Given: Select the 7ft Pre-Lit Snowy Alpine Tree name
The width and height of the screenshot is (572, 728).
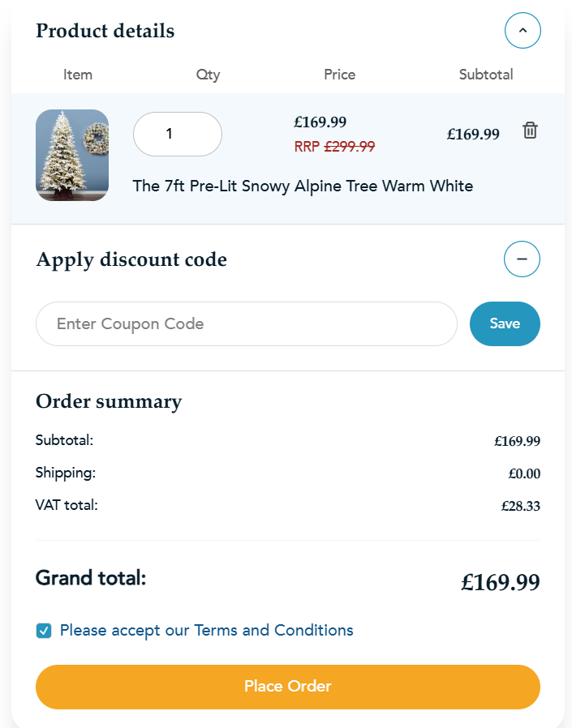Looking at the screenshot, I should point(303,186).
